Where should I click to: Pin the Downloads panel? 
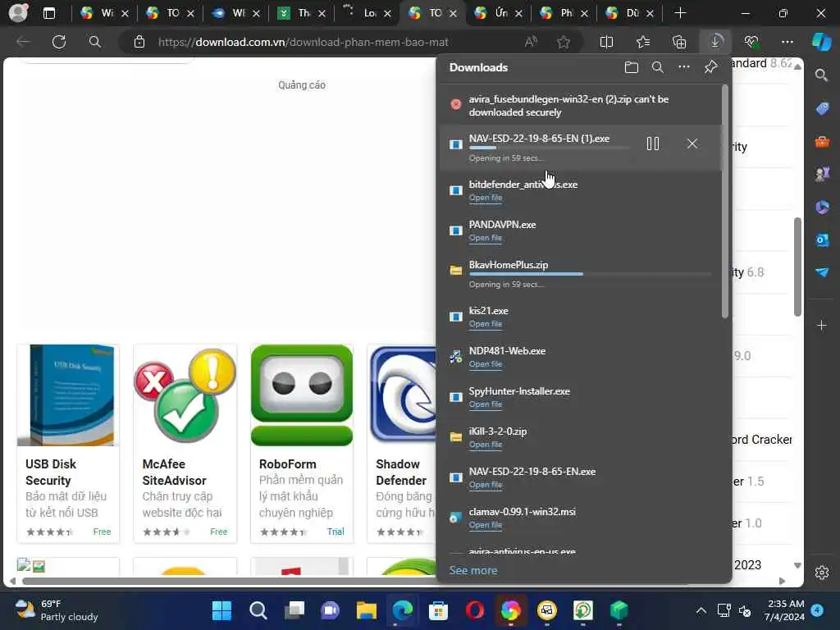(710, 67)
